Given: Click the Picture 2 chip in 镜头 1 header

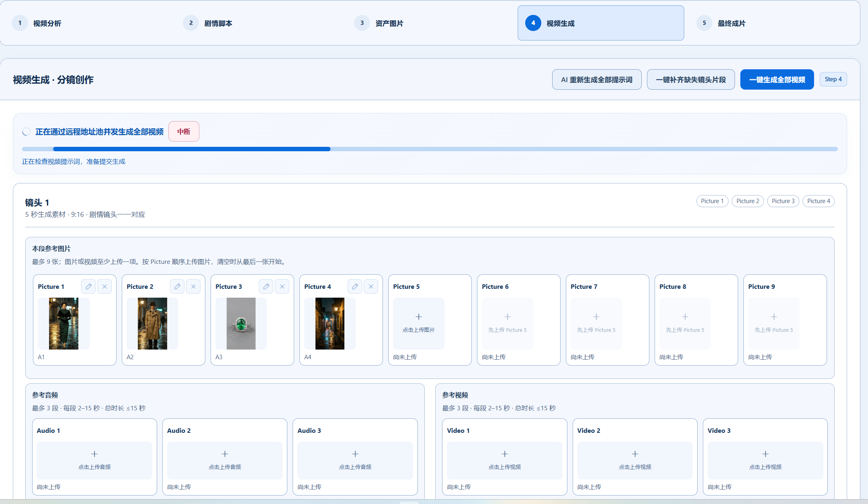Looking at the screenshot, I should pos(747,201).
